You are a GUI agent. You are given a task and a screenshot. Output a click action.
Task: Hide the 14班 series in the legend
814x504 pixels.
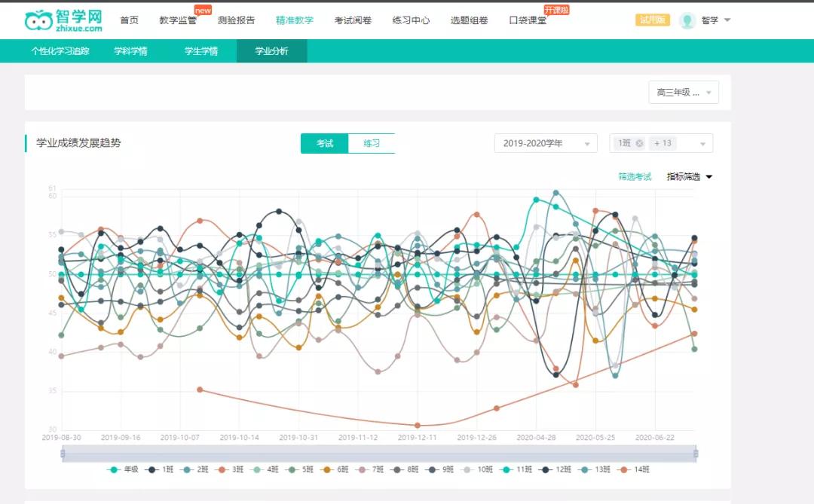coord(639,469)
